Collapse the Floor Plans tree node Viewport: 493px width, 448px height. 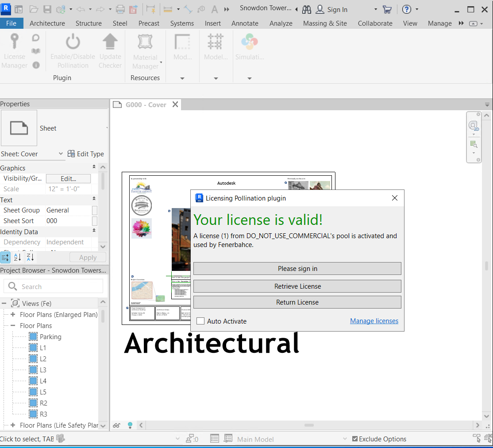tap(13, 326)
